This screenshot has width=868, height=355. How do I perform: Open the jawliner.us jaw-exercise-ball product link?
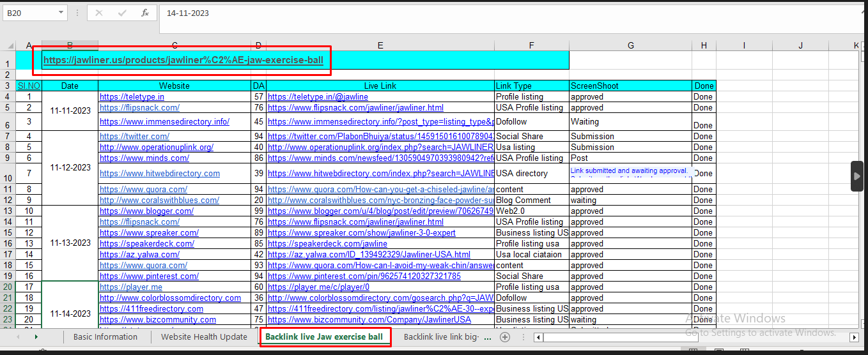click(183, 61)
